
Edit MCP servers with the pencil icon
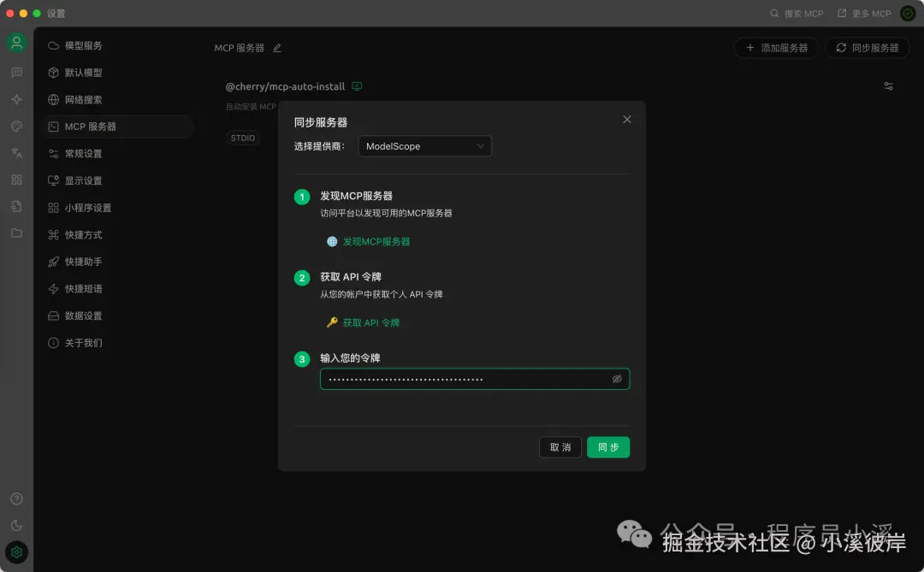[x=277, y=48]
